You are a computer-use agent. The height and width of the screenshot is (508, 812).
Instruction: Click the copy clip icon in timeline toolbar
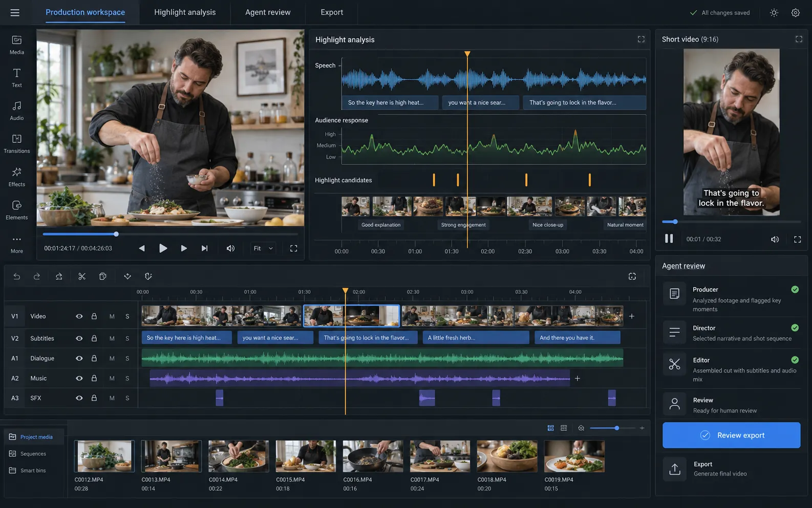[103, 277]
